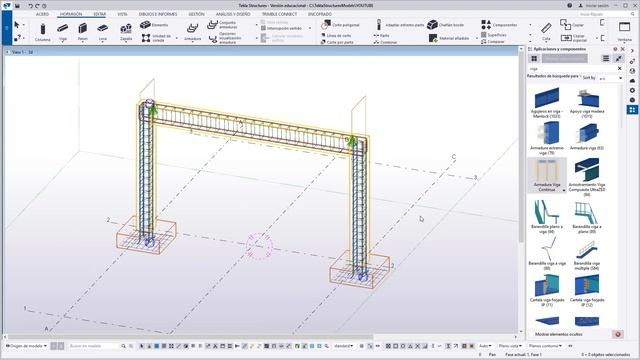
Task: Click the help question mark icon
Action: point(569,5)
